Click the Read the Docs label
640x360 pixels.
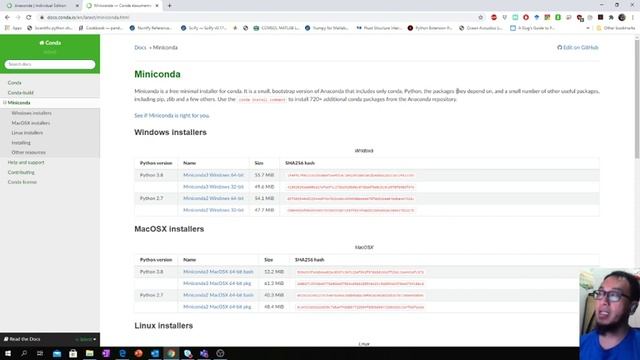(x=22, y=339)
